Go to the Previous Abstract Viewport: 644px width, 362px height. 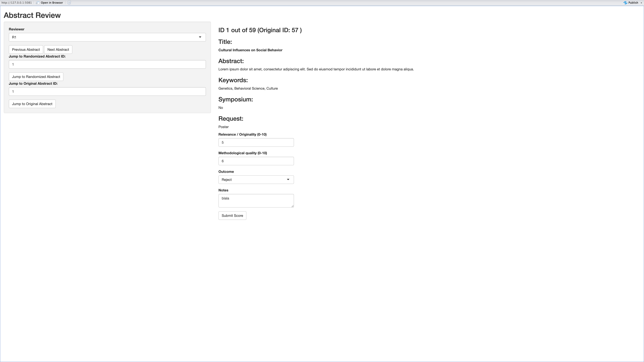point(26,50)
